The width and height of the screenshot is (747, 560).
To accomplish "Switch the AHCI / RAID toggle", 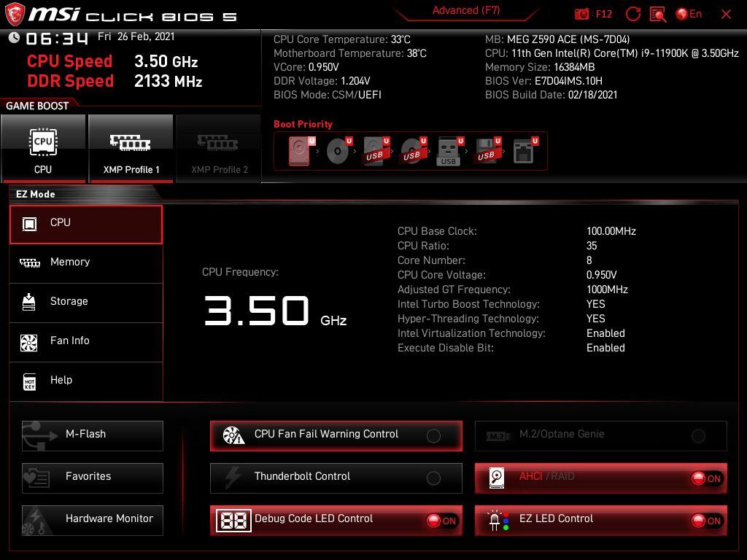I will pyautogui.click(x=601, y=478).
